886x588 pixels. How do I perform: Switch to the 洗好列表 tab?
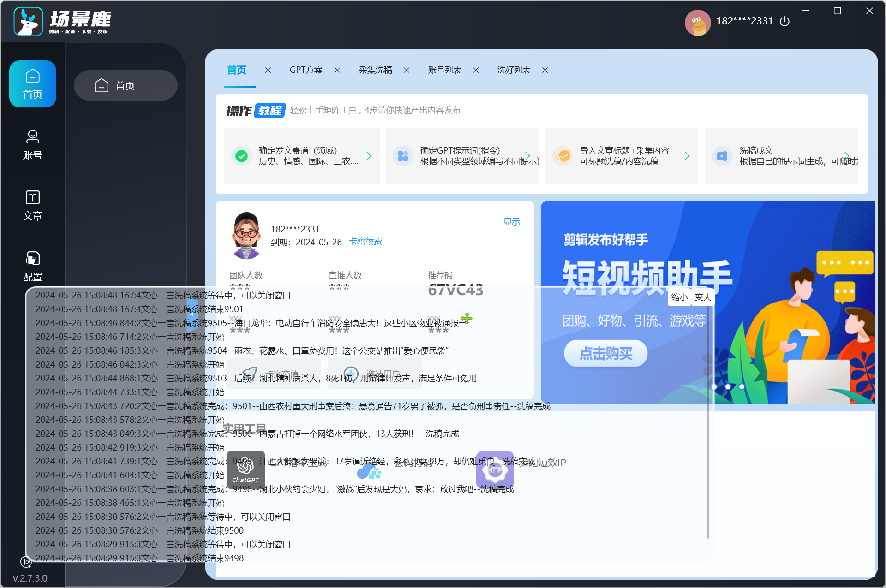pos(514,70)
